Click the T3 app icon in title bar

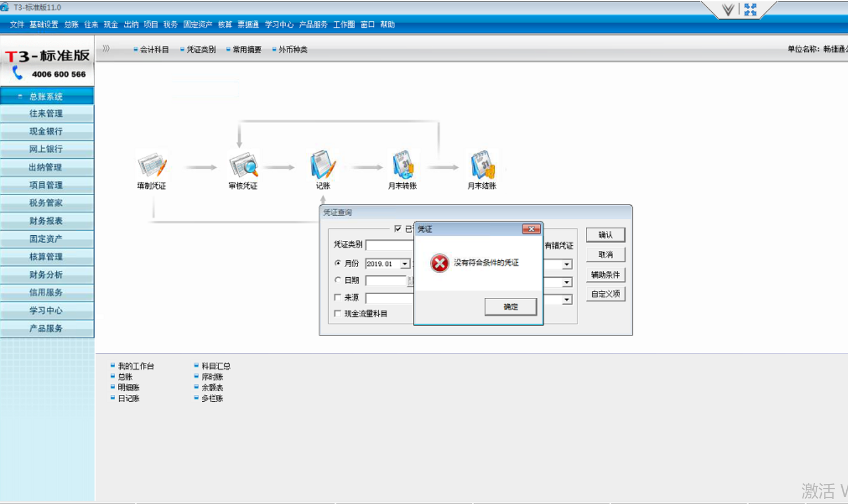tap(4, 7)
